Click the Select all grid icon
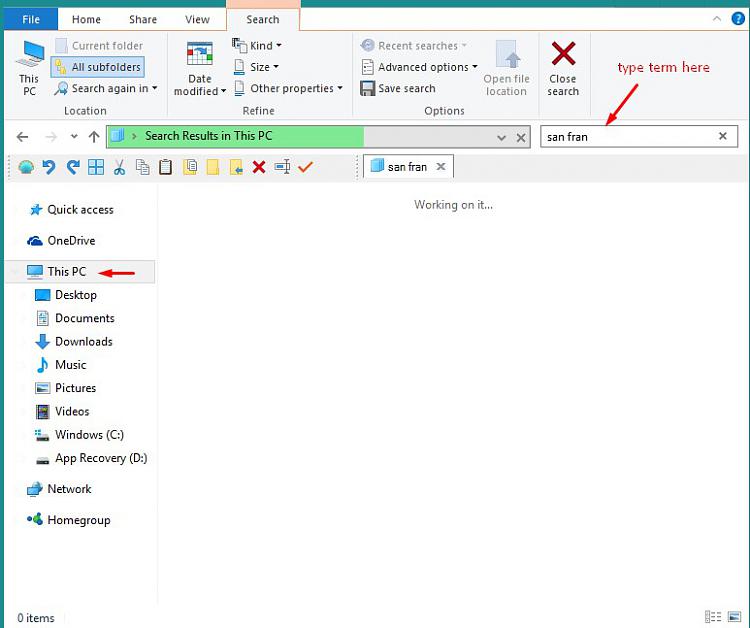This screenshot has width=750, height=628. [x=96, y=167]
